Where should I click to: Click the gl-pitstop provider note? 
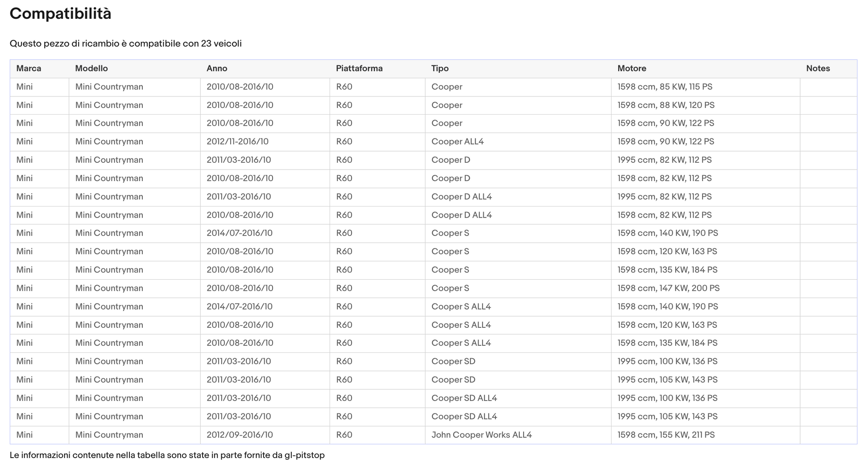(x=167, y=455)
